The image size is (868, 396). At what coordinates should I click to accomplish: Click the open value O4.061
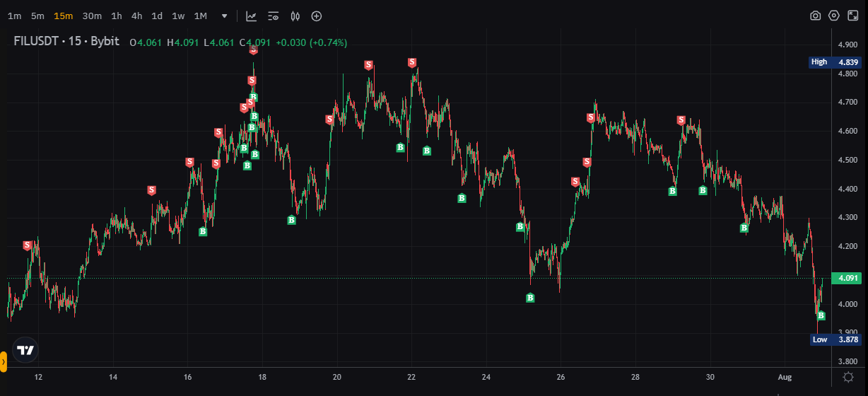[146, 42]
